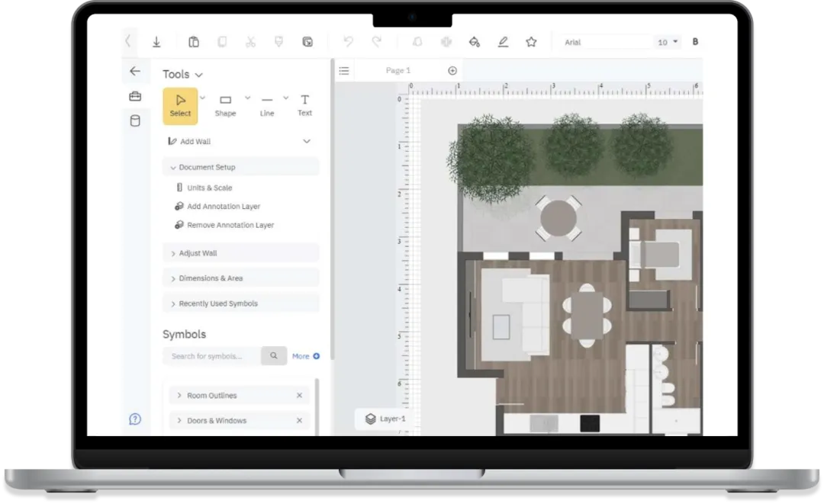824x504 pixels.
Task: Click the help question mark icon
Action: [x=135, y=419]
